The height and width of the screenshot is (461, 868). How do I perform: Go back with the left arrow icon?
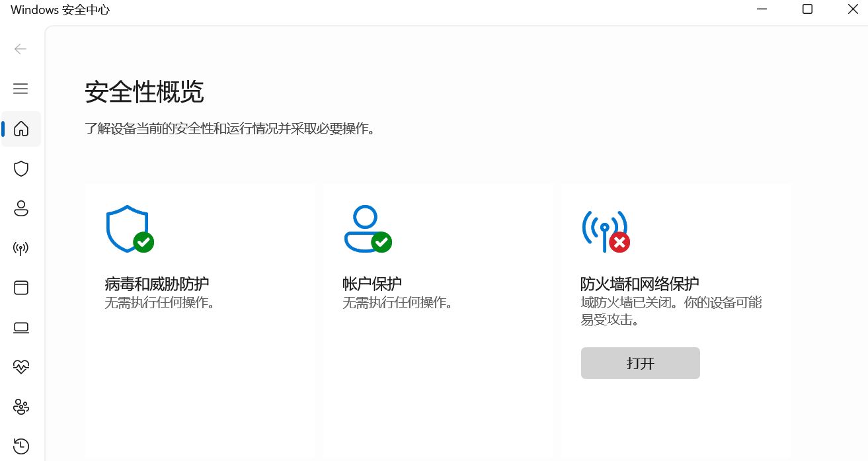click(x=20, y=48)
